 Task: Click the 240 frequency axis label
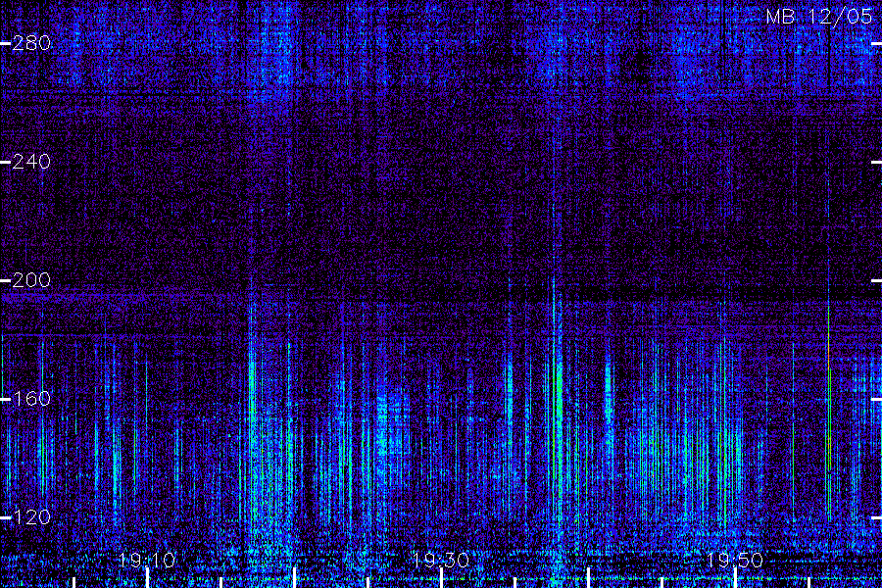(x=31, y=162)
